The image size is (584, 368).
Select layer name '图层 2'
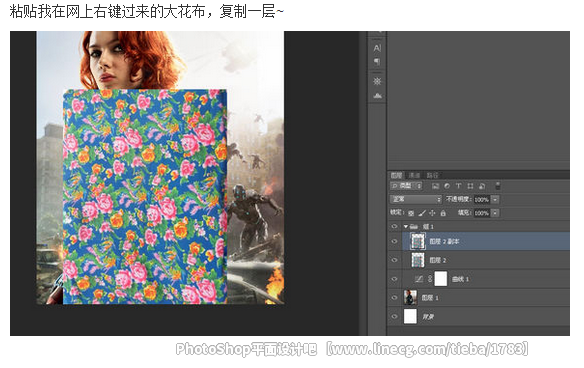point(438,260)
